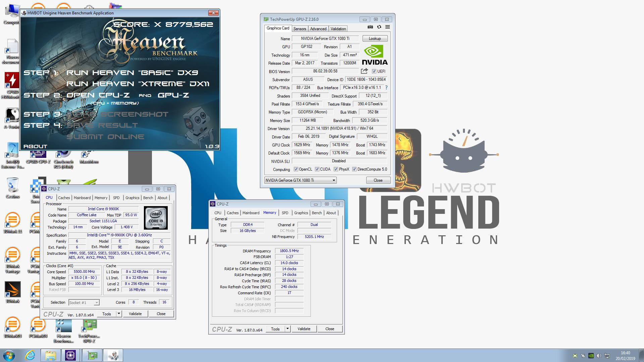Image resolution: width=644 pixels, height=362 pixels.
Task: Click the BIOS Version field 86.02.39.00.58
Action: (325, 71)
